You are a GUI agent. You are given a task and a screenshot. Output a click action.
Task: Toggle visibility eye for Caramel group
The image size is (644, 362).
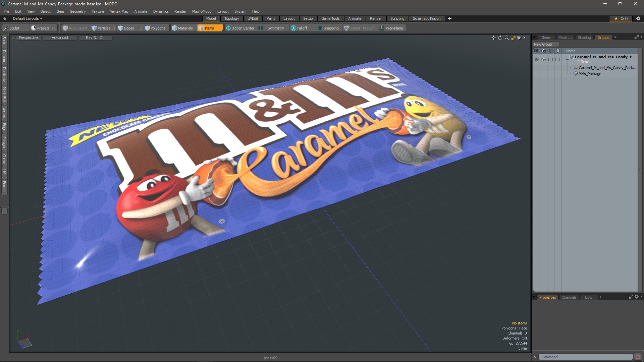click(536, 60)
